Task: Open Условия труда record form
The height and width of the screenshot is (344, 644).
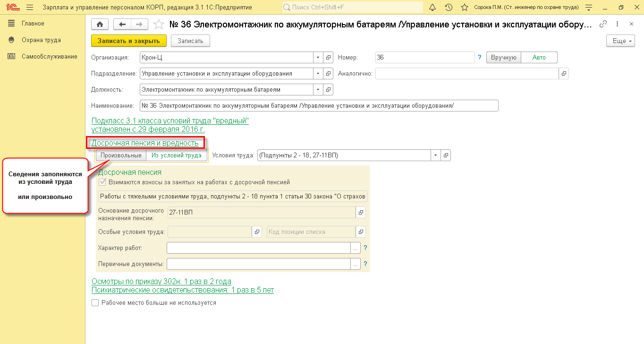Action: coord(446,155)
